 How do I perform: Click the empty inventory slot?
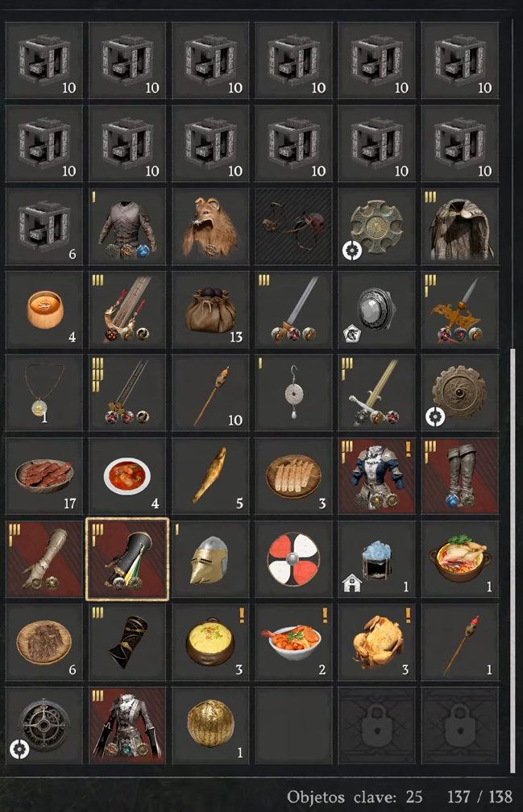(x=293, y=725)
